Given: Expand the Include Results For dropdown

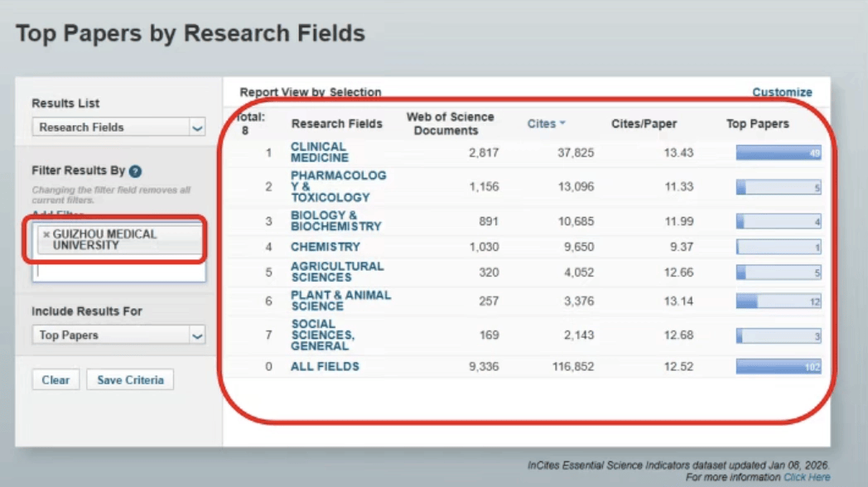Looking at the screenshot, I should pyautogui.click(x=118, y=335).
